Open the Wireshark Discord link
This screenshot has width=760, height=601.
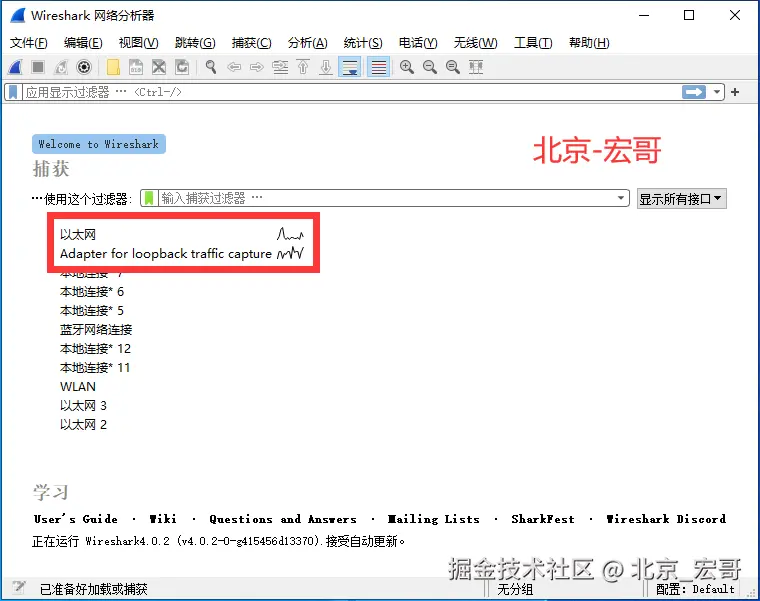(x=666, y=519)
